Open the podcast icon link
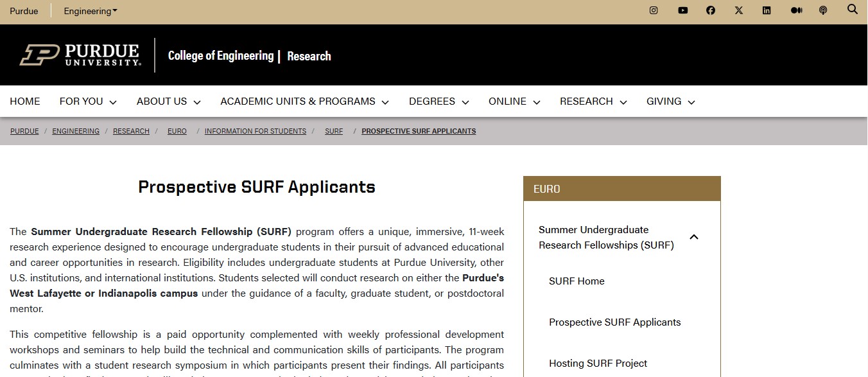Image resolution: width=868 pixels, height=377 pixels. pyautogui.click(x=823, y=10)
